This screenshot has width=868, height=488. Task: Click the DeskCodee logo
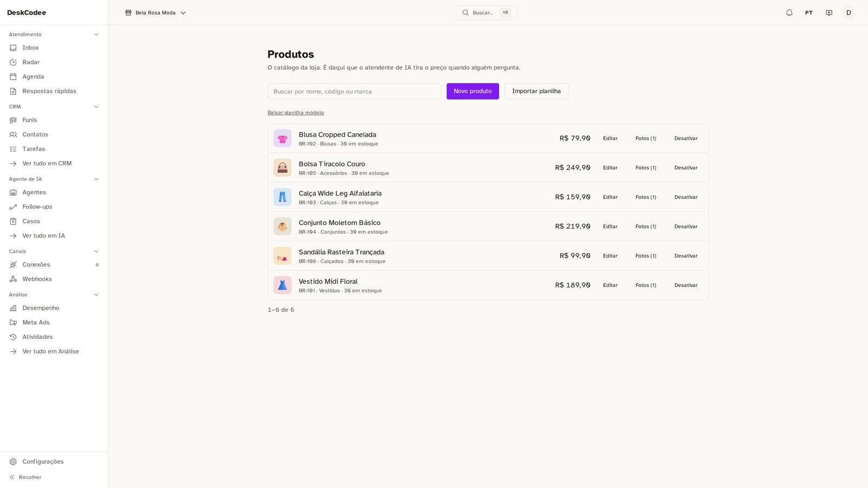click(27, 12)
